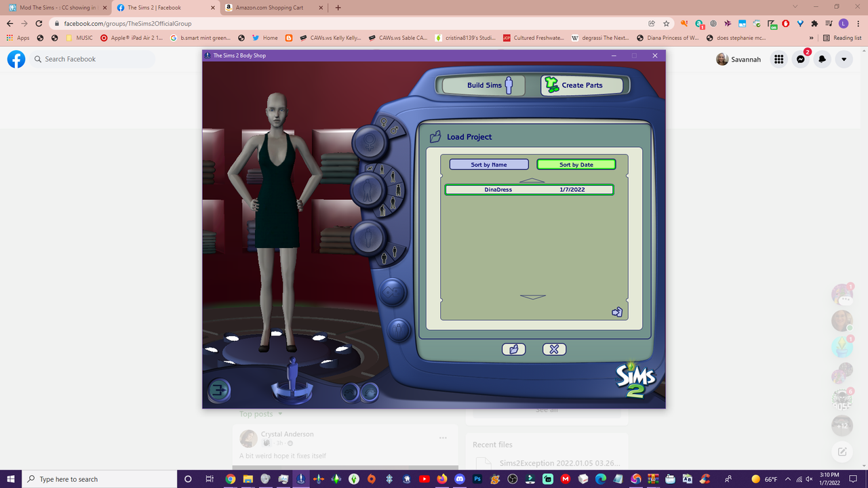Image resolution: width=868 pixels, height=488 pixels.
Task: Switch to the Amazon Shopping Cart tab
Action: click(x=273, y=7)
